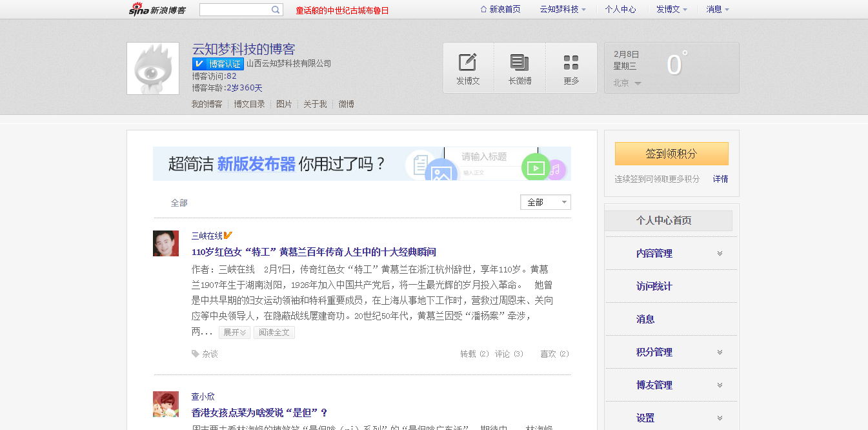
Task: Click the 博客认证 verified badge
Action: tap(217, 64)
